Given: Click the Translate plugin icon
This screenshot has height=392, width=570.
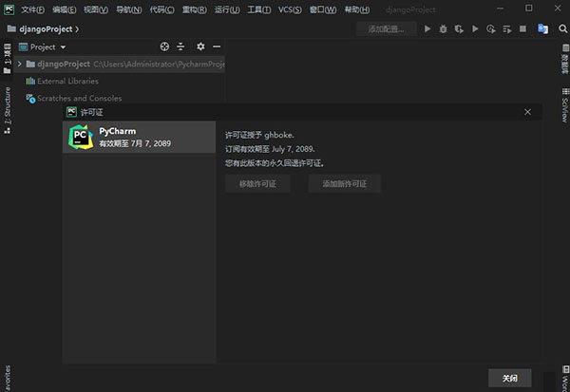Looking at the screenshot, I should [542, 28].
